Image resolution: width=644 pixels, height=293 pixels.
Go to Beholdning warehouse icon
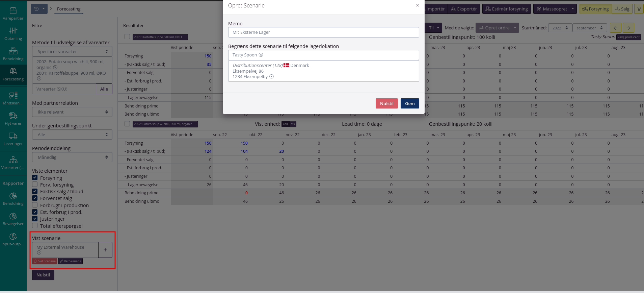(13, 54)
